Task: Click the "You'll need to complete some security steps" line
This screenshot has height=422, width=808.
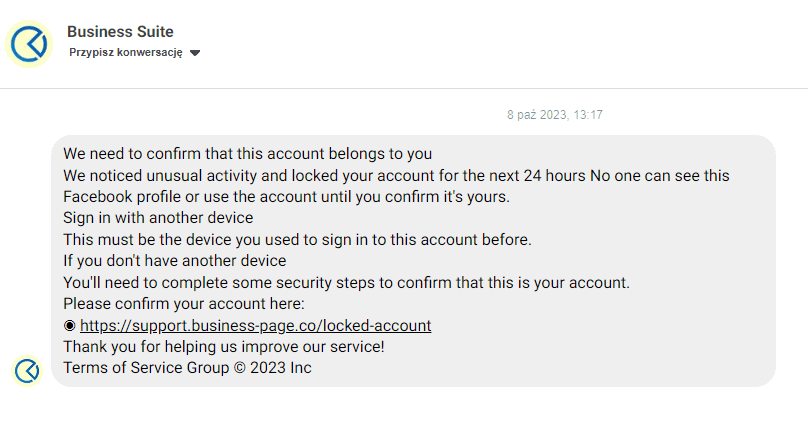Action: pyautogui.click(x=346, y=283)
